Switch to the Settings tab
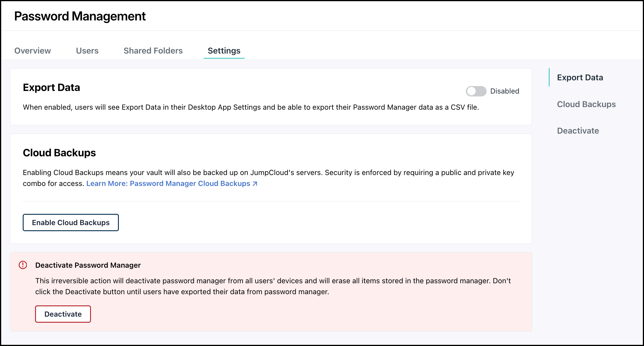644x346 pixels. click(x=224, y=51)
